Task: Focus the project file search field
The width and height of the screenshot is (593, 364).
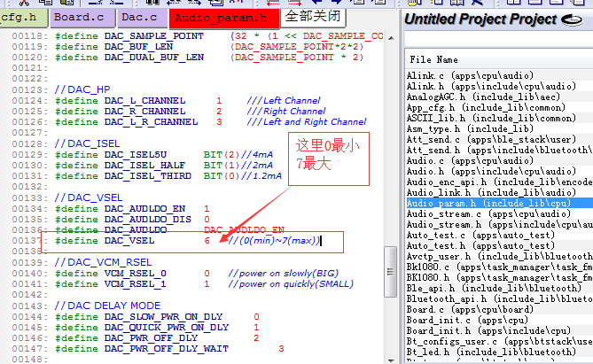Action: (x=498, y=39)
